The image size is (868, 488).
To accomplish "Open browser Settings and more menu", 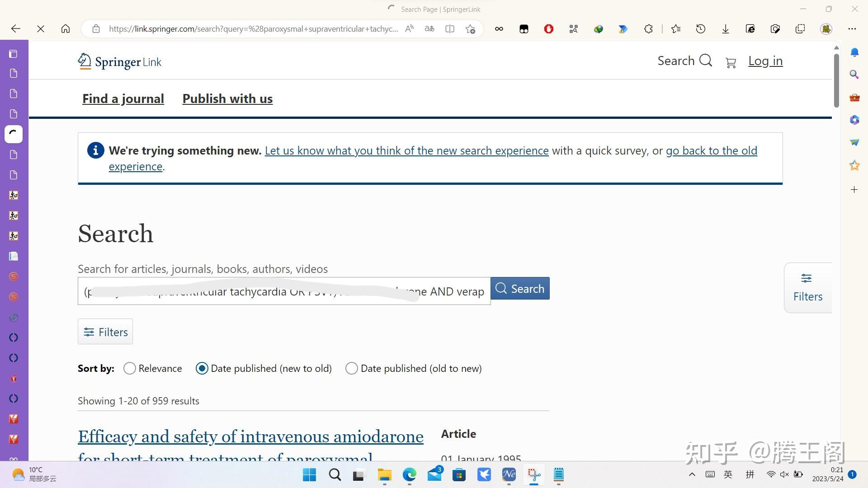I will click(x=852, y=29).
